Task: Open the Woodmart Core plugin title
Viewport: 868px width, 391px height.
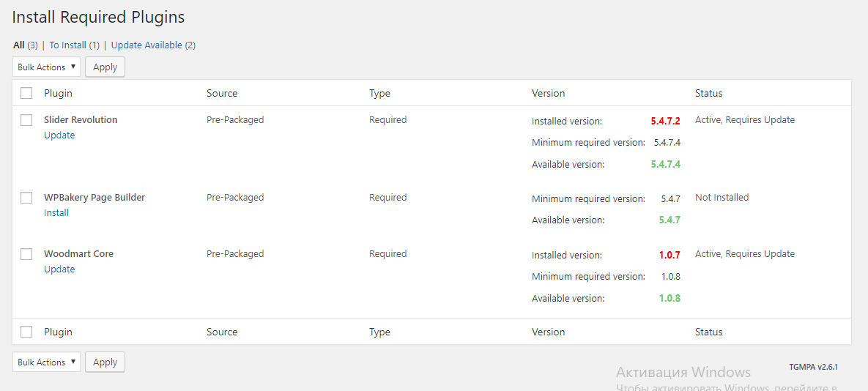Action: 78,254
